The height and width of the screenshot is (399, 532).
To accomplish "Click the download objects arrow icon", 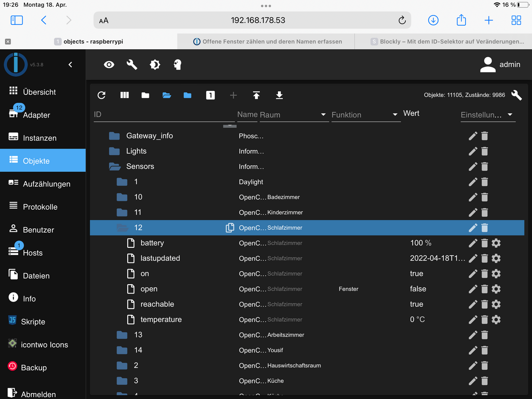I will point(279,95).
